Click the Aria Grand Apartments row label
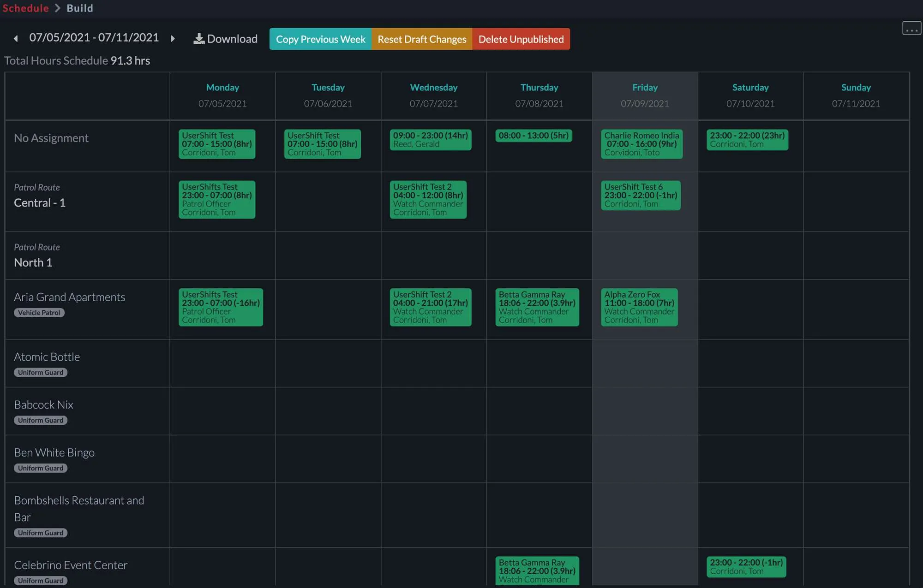 (x=69, y=297)
